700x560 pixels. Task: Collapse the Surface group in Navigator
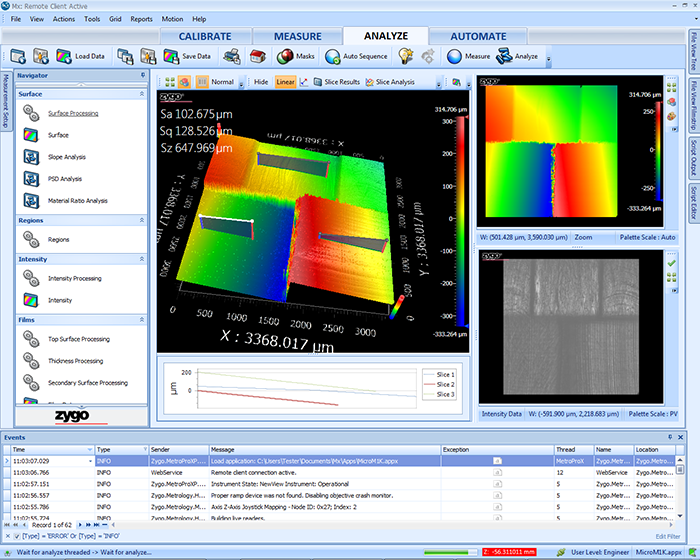coord(141,94)
